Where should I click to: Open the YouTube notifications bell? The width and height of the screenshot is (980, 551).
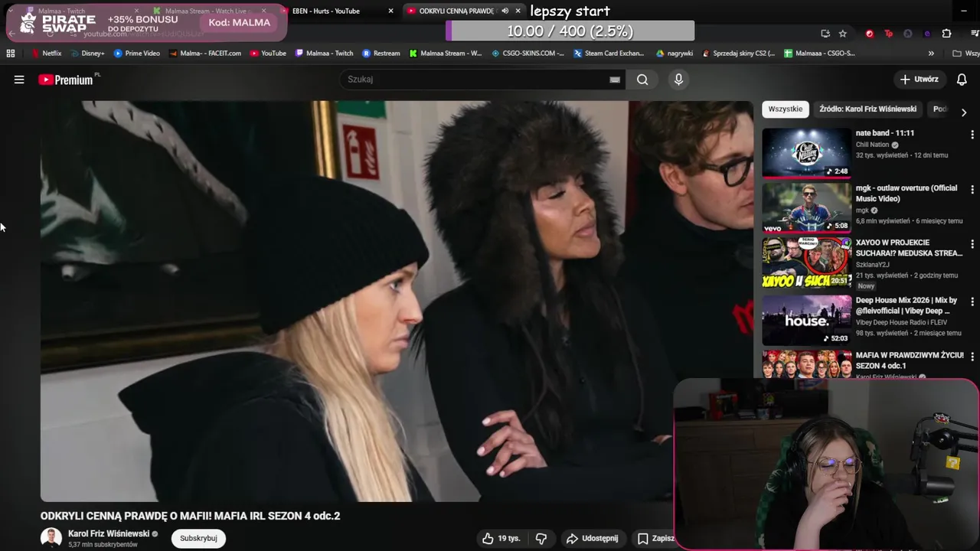(962, 80)
